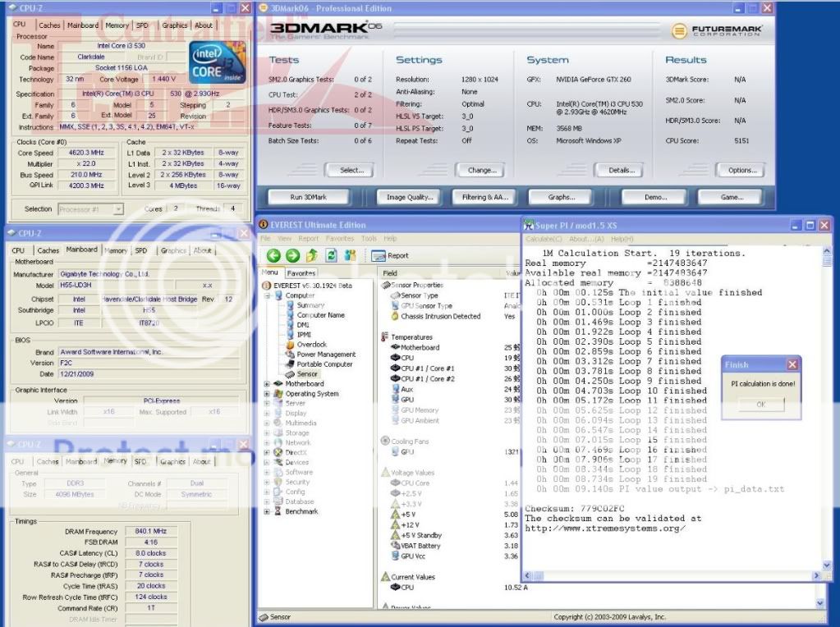This screenshot has height=627, width=840.
Task: Open the Caches tab in top CPU-Z window
Action: [x=49, y=25]
